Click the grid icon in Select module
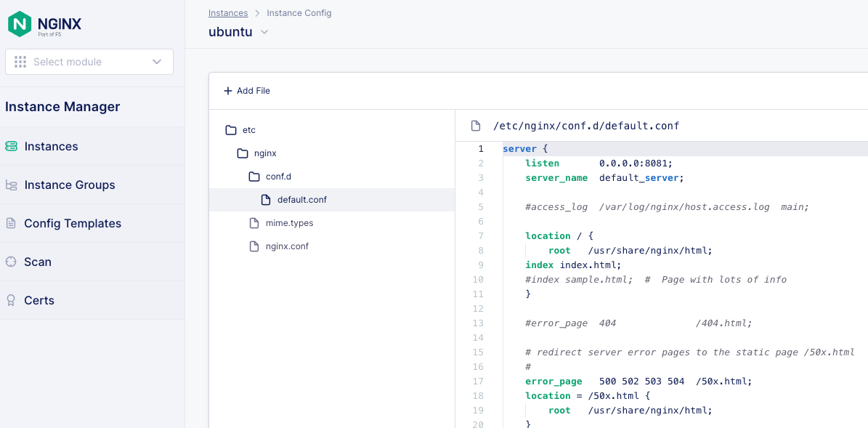The height and width of the screenshot is (428, 868). point(20,62)
